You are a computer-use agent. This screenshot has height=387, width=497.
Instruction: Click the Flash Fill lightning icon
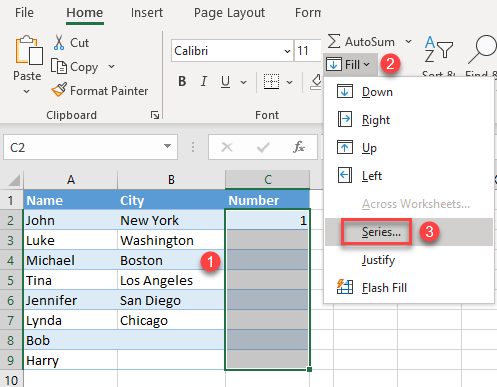[345, 287]
